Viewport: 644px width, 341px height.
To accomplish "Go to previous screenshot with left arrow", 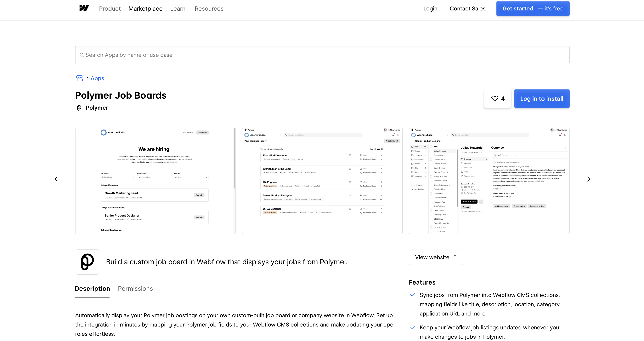I will coord(58,179).
